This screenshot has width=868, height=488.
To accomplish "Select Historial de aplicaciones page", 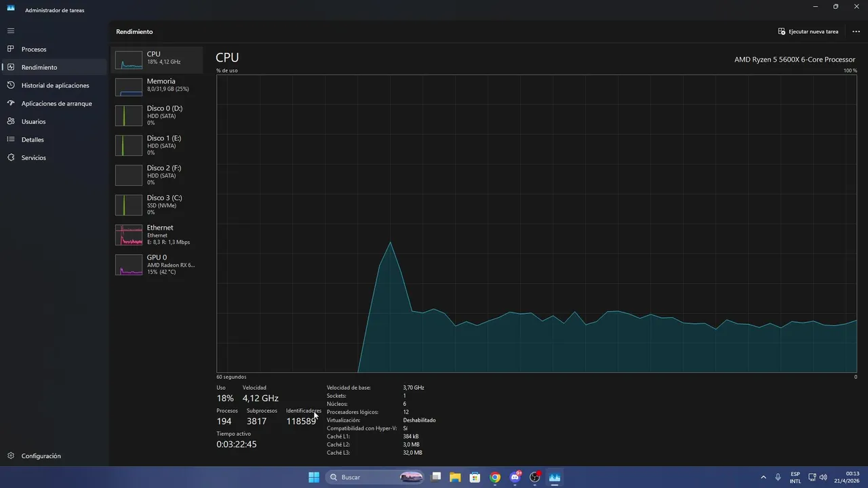I will 54,85.
